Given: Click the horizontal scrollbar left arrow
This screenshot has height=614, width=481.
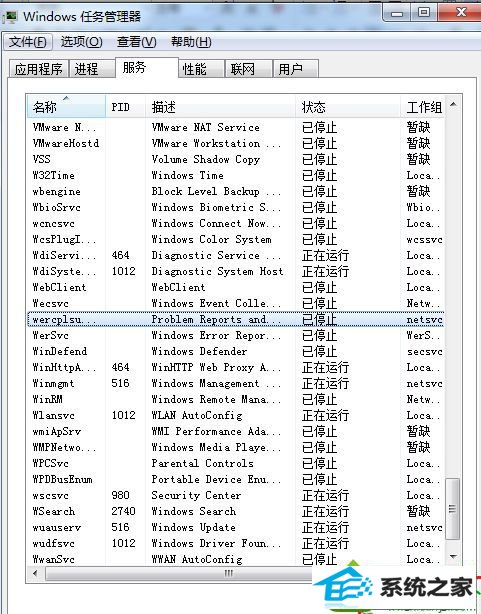Looking at the screenshot, I should [x=35, y=574].
